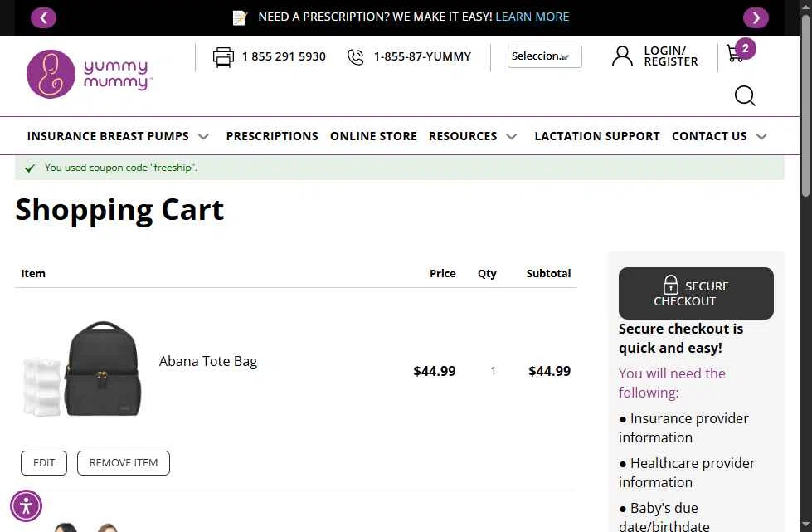
Task: Click the phone number 1-855-87-YUMMY
Action: coord(422,56)
